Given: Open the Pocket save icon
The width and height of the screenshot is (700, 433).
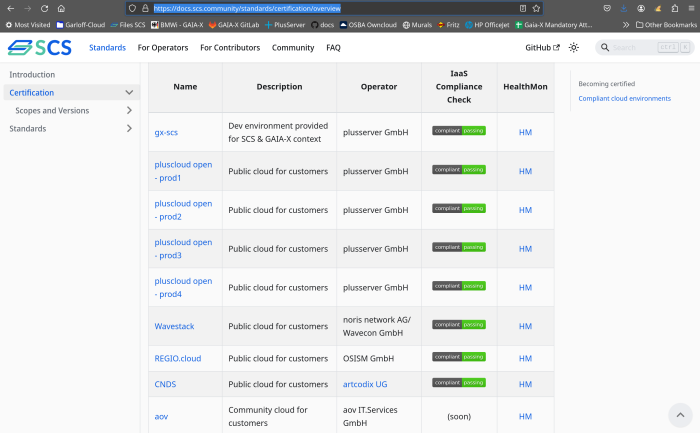Looking at the screenshot, I should point(607,8).
